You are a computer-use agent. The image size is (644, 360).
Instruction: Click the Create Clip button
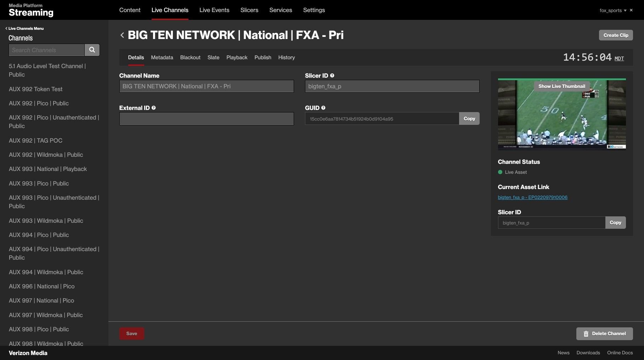pos(616,35)
